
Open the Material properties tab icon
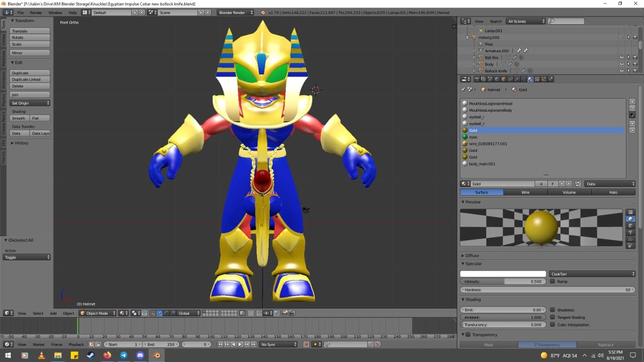click(x=530, y=79)
